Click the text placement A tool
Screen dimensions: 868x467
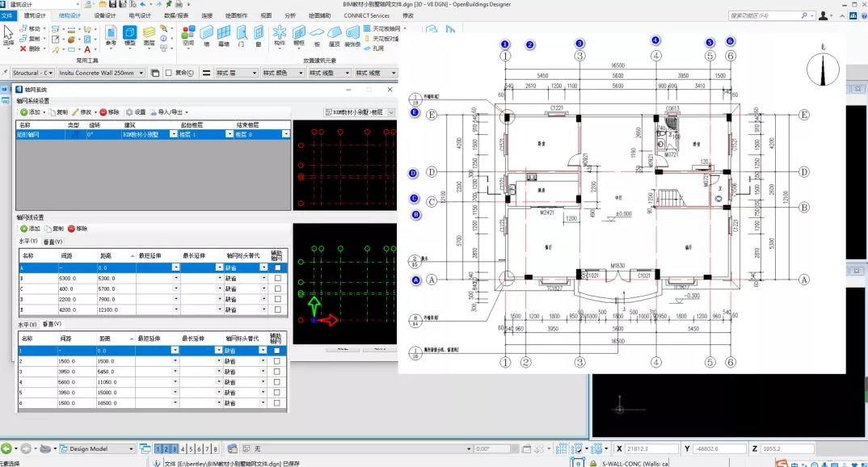(87, 49)
